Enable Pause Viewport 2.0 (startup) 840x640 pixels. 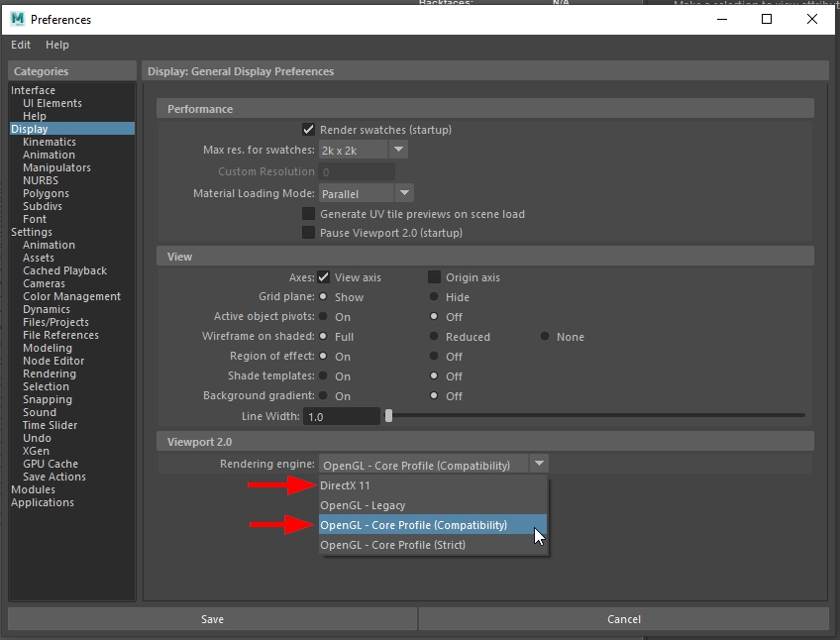pyautogui.click(x=308, y=233)
